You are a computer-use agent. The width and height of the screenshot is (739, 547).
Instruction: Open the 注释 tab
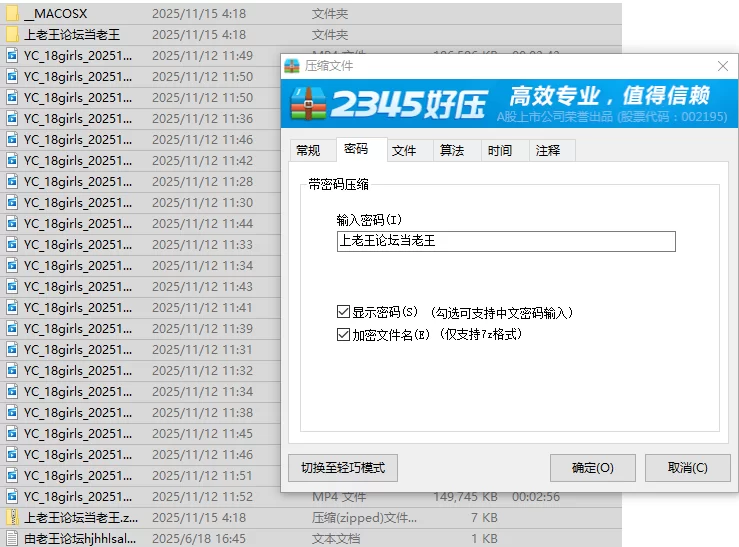pyautogui.click(x=548, y=151)
